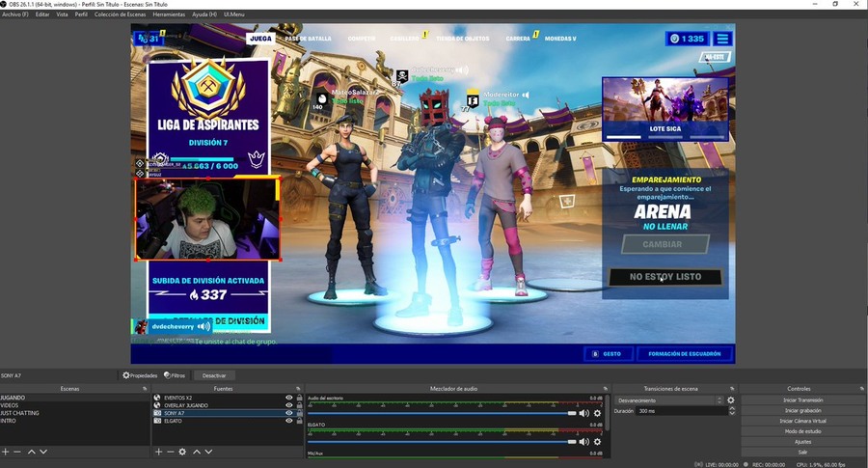The height and width of the screenshot is (468, 868).
Task: Add a new source with plus icon
Action: pos(158,452)
